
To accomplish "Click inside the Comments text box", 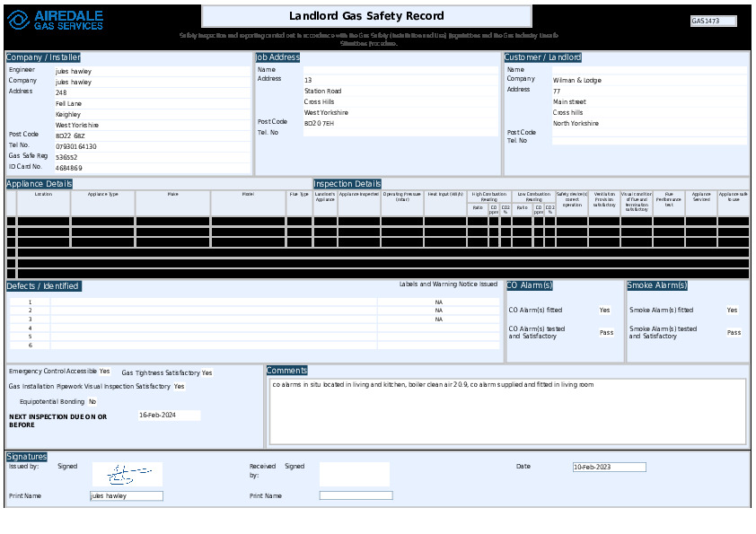I will pyautogui.click(x=507, y=411).
